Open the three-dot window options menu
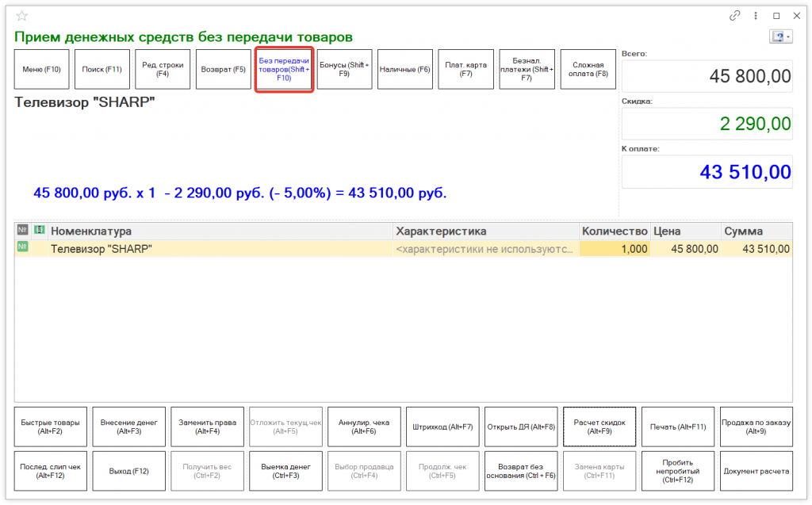 [756, 16]
